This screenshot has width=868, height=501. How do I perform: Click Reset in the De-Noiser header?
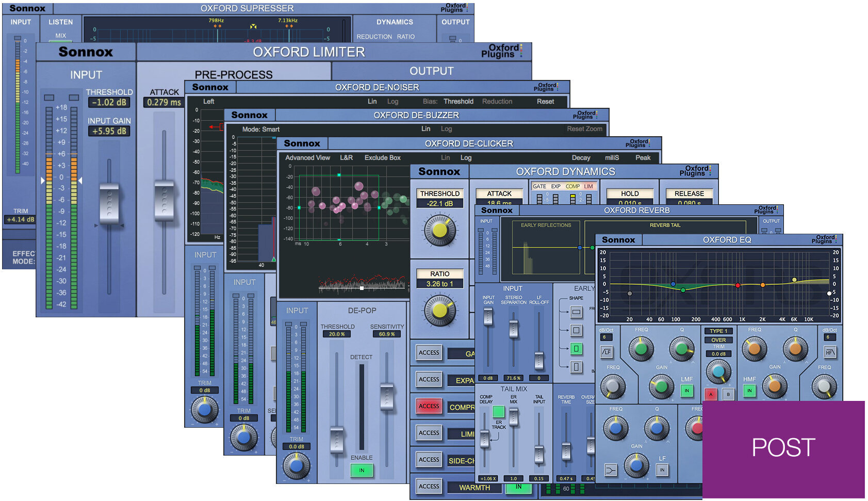pos(545,102)
